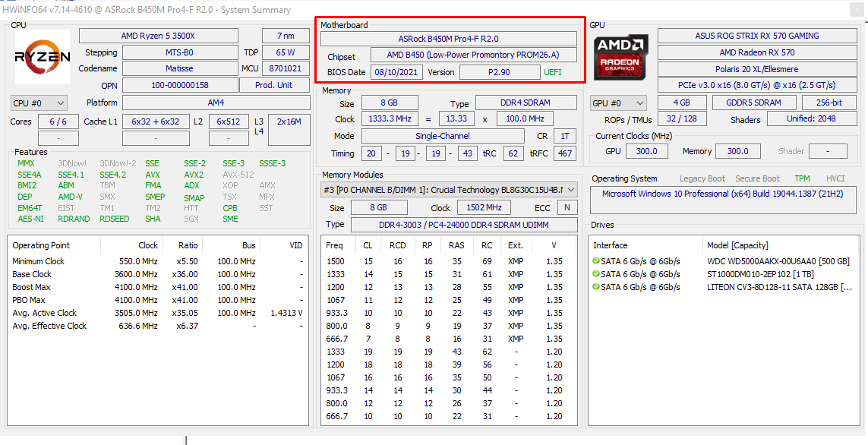Select the Matisse codename field
The image size is (868, 445).
[179, 68]
